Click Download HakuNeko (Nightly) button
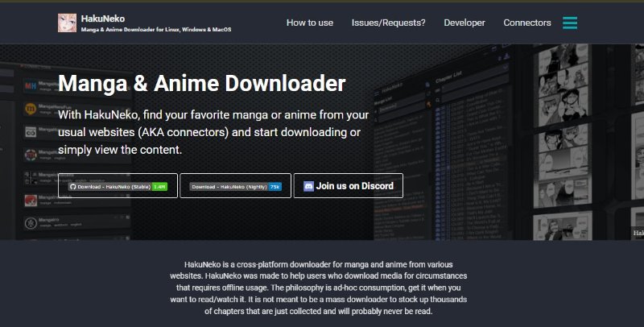This screenshot has height=327, width=644. [x=235, y=186]
